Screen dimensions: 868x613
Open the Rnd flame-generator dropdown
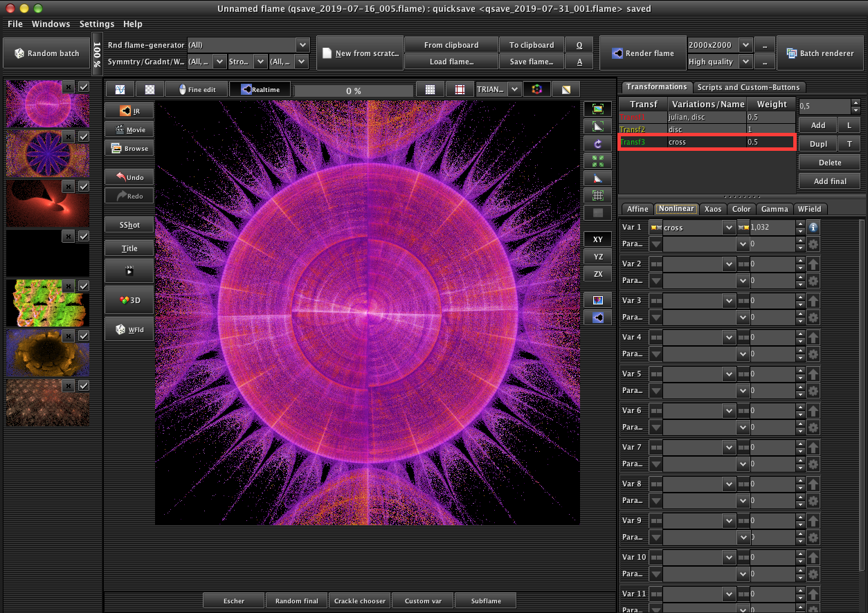pyautogui.click(x=248, y=45)
